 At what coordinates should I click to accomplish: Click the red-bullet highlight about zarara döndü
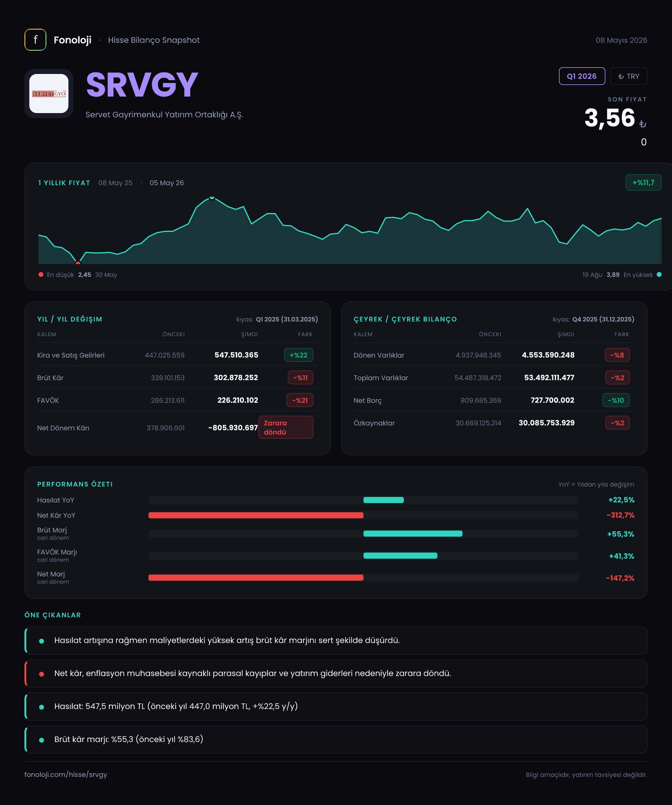(x=336, y=674)
